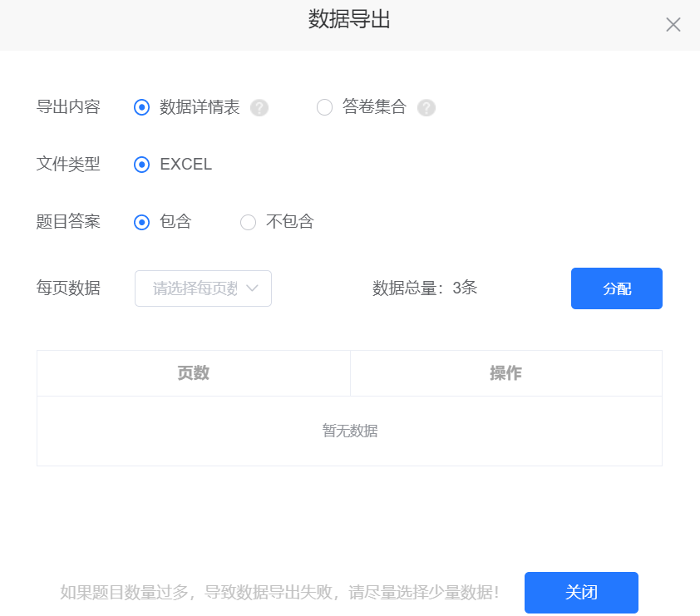Click the 操作 table column header
Viewport: 700px width, 616px height.
tap(505, 373)
